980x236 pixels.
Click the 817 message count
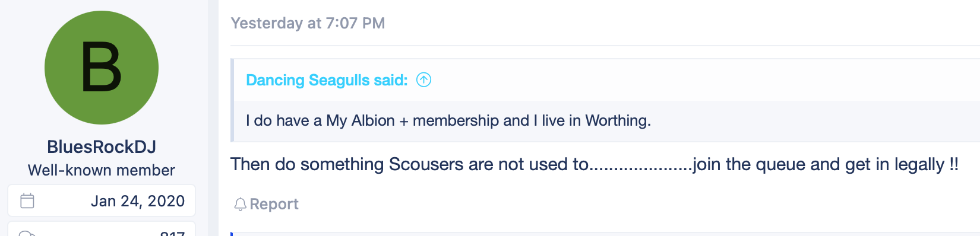[173, 234]
